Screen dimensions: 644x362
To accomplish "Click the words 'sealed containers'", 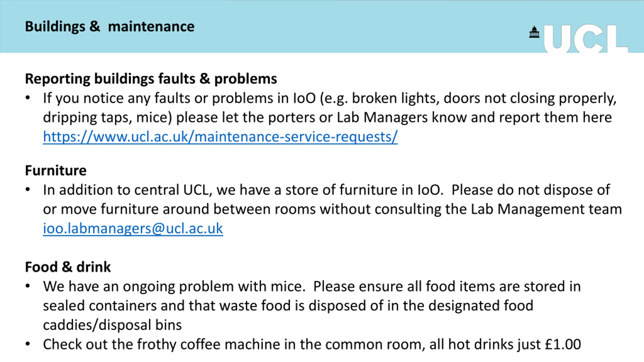I will click(x=100, y=306).
